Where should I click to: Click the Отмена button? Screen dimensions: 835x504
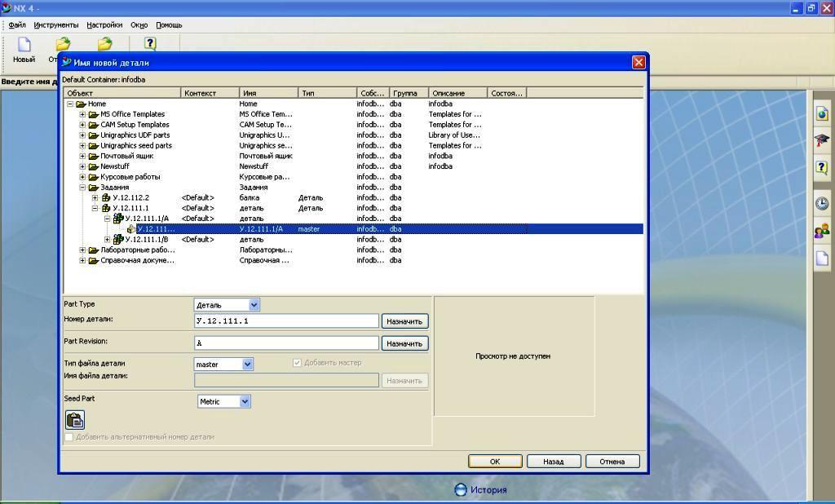point(612,462)
